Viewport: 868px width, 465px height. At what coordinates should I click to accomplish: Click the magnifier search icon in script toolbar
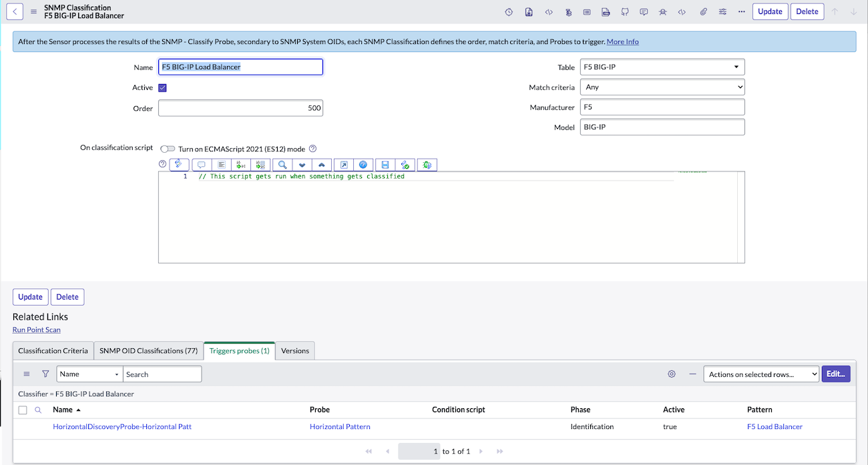pyautogui.click(x=282, y=164)
